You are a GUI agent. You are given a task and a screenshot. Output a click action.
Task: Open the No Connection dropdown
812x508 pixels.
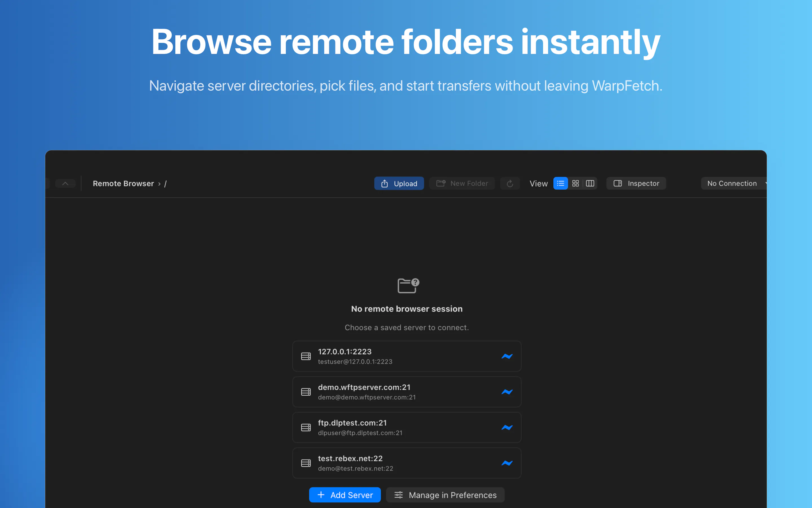tap(734, 183)
